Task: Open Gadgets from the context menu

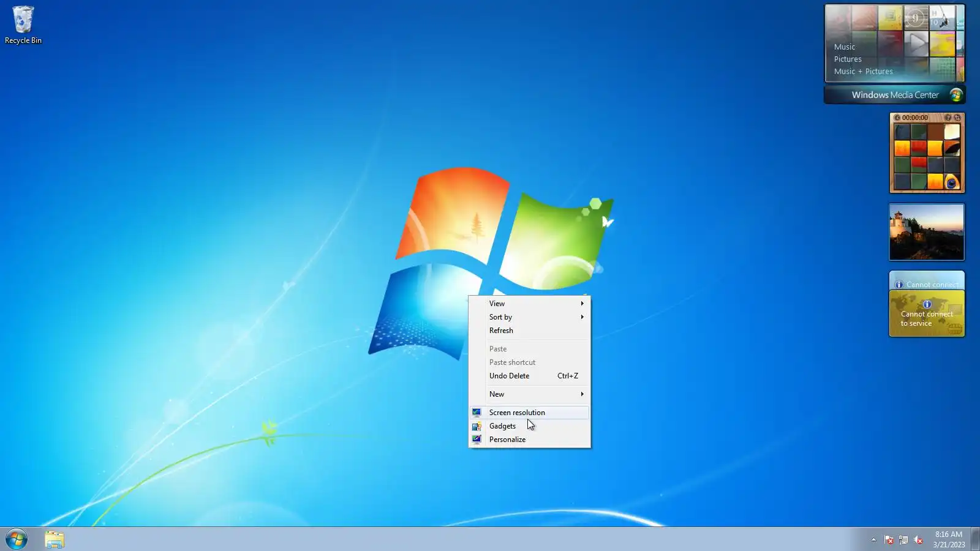Action: (530, 426)
